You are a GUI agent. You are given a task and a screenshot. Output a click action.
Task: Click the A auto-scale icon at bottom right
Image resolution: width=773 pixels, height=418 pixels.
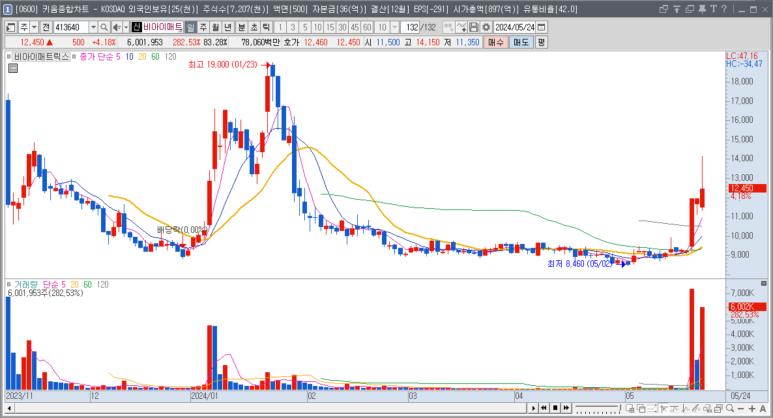tap(763, 409)
